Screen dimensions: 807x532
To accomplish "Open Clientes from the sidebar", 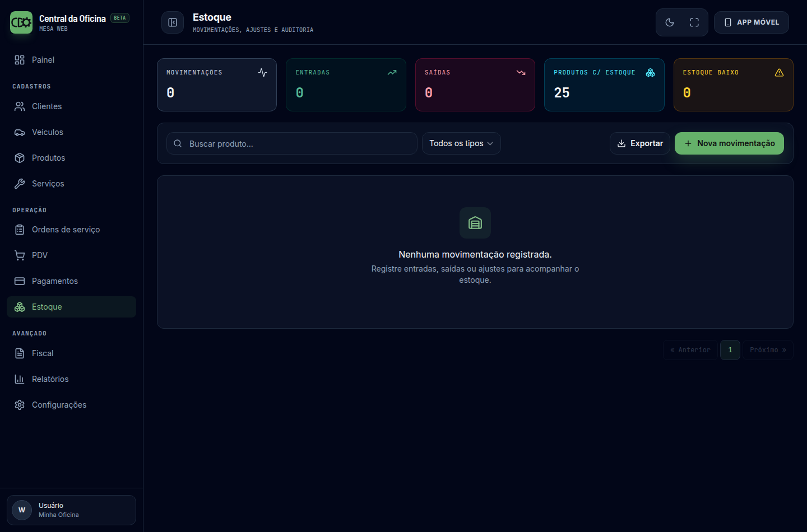I will click(71, 106).
